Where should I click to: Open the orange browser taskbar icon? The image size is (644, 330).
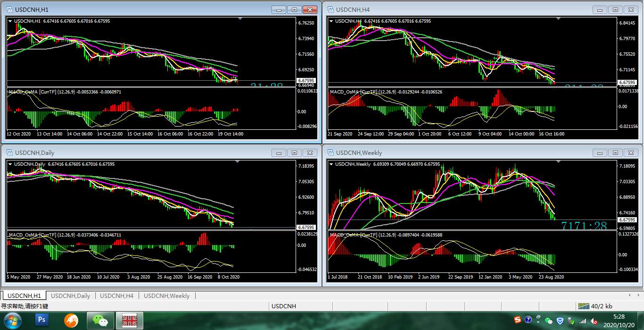click(71, 321)
